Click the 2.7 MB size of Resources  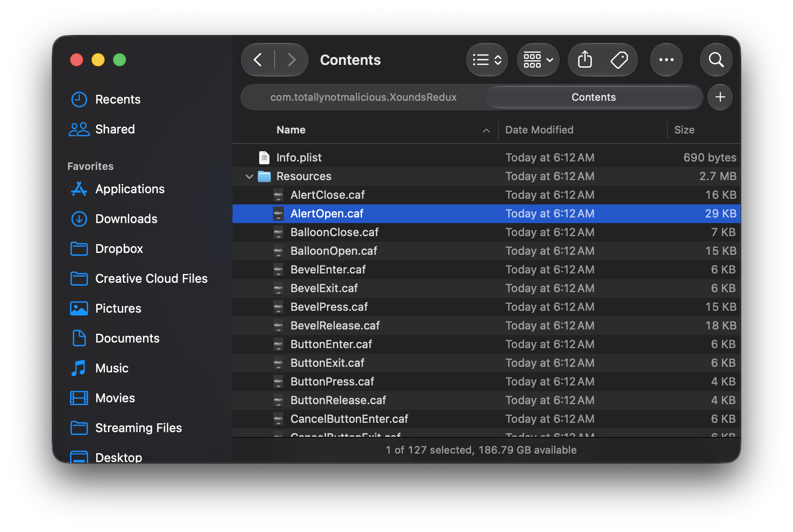(718, 176)
